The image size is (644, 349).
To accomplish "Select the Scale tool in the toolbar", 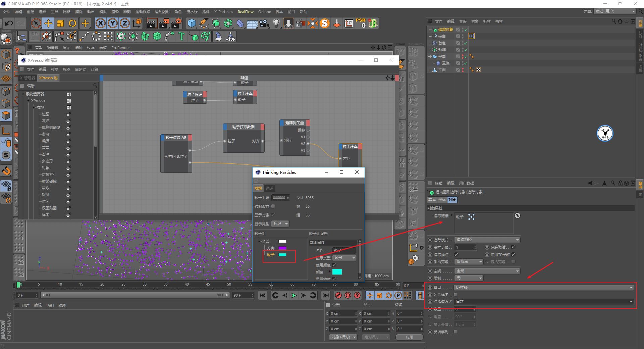I will click(x=60, y=23).
